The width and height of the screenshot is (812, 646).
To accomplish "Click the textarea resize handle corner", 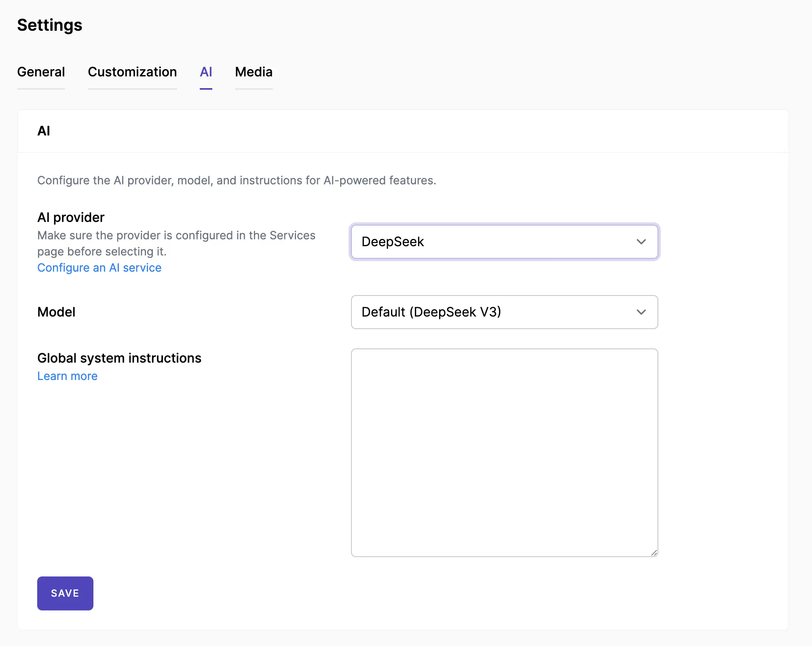I will [654, 553].
